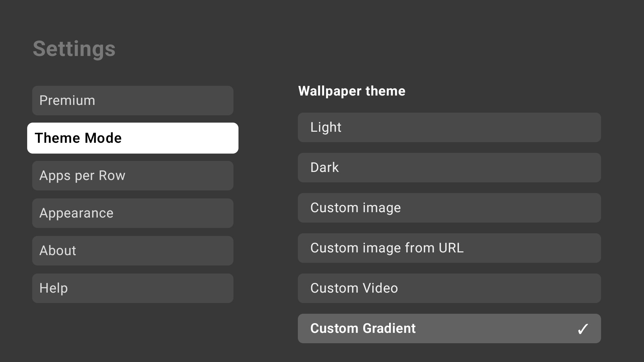Select the first wallpaper theme option

tap(449, 127)
